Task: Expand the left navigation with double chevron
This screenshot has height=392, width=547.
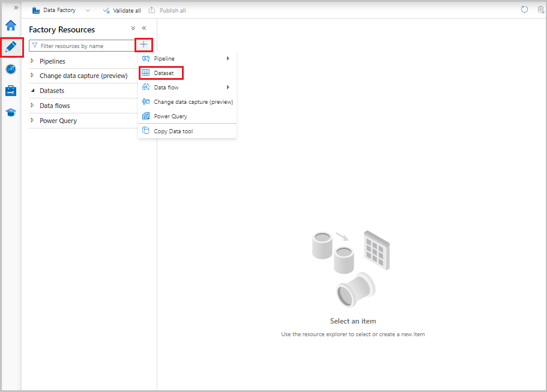Action: pos(16,8)
